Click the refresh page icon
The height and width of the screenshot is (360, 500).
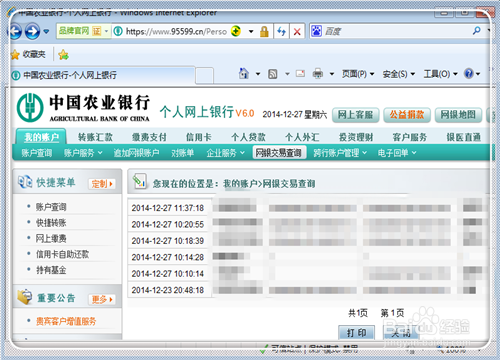click(x=282, y=32)
